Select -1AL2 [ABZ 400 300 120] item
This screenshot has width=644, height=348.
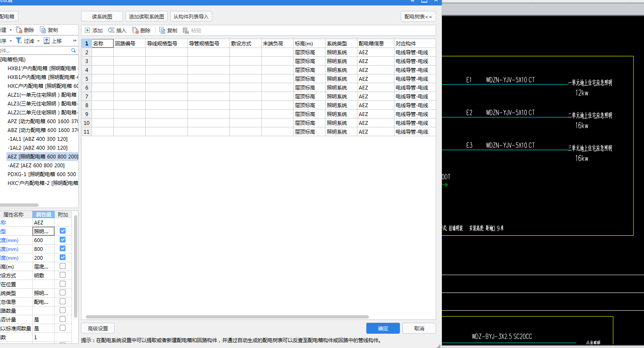point(37,148)
